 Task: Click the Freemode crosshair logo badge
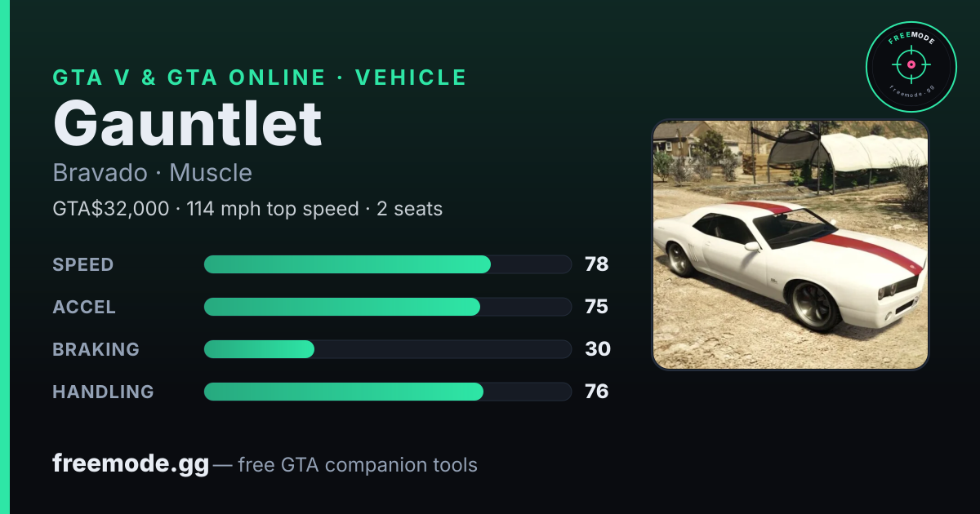tap(911, 67)
